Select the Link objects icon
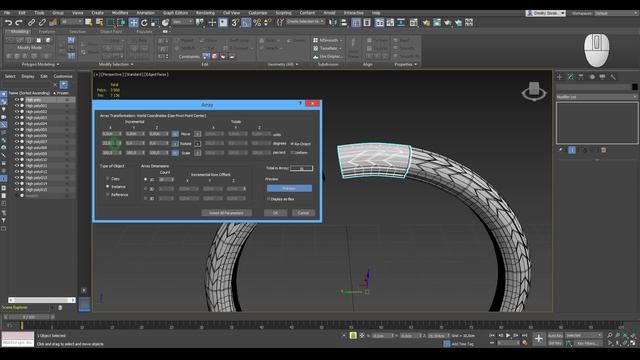 click(31, 23)
